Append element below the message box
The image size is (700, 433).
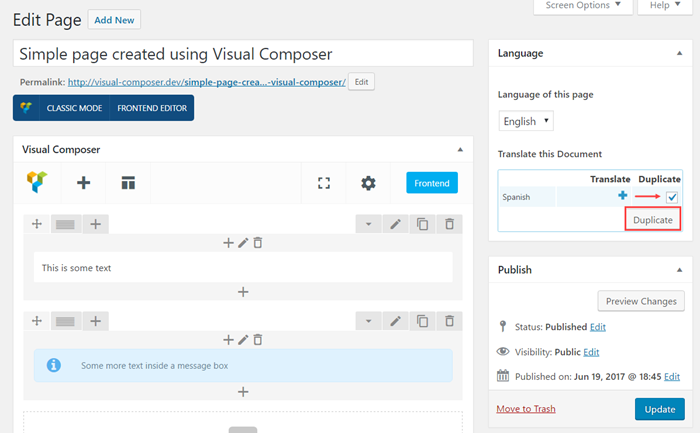243,392
